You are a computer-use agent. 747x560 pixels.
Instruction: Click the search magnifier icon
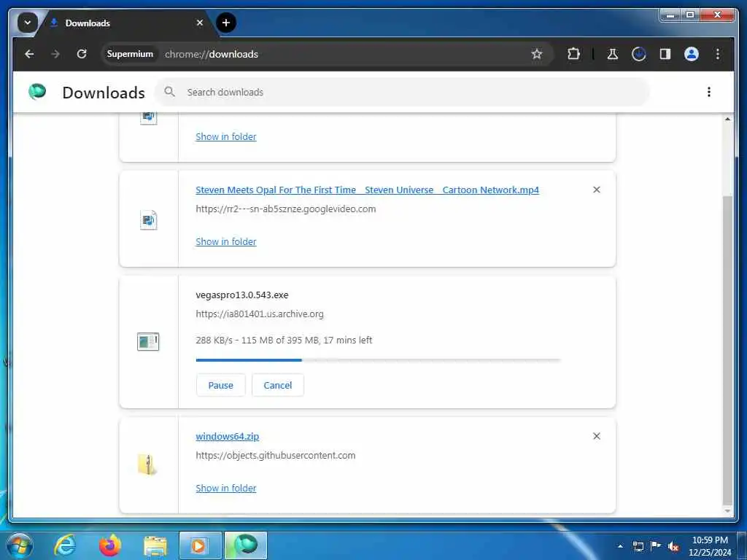coord(169,91)
